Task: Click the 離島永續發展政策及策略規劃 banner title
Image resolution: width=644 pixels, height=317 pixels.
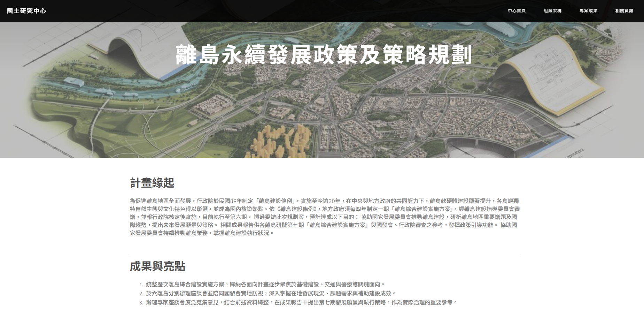Action: pos(324,55)
